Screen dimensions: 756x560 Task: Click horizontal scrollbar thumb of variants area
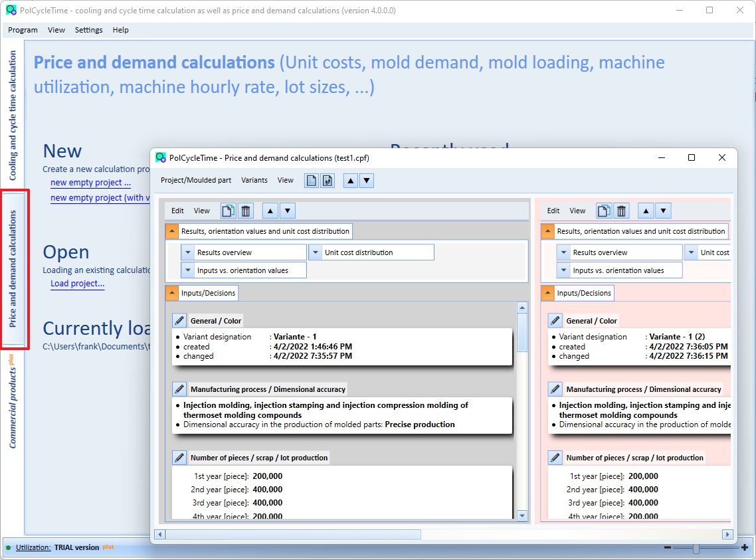point(293,535)
